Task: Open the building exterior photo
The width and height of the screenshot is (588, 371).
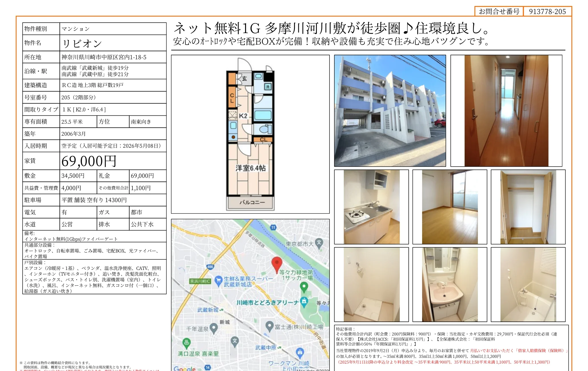Action: [x=390, y=111]
